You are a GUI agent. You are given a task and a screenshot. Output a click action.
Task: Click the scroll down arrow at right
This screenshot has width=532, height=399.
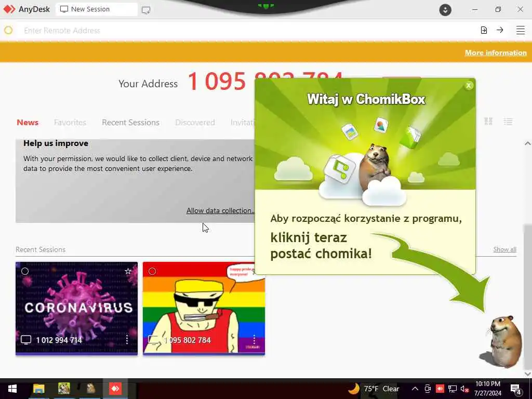528,374
